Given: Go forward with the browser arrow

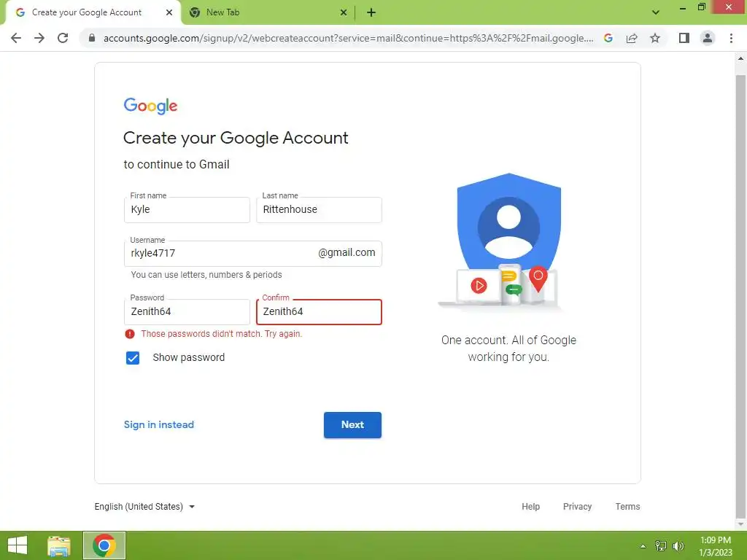Looking at the screenshot, I should click(x=39, y=38).
